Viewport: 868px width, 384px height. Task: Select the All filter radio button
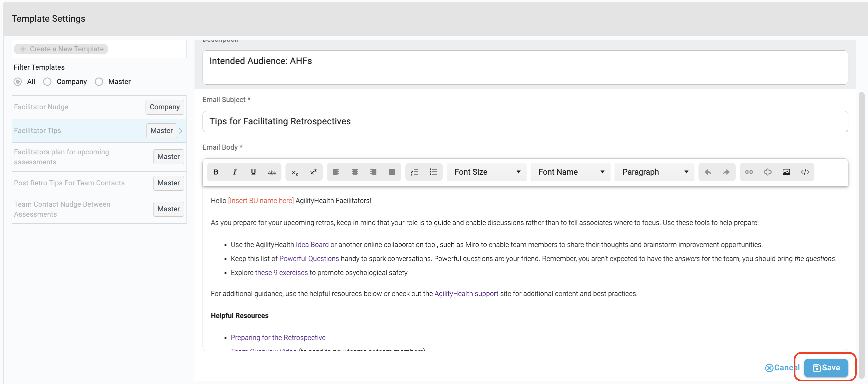tap(18, 82)
